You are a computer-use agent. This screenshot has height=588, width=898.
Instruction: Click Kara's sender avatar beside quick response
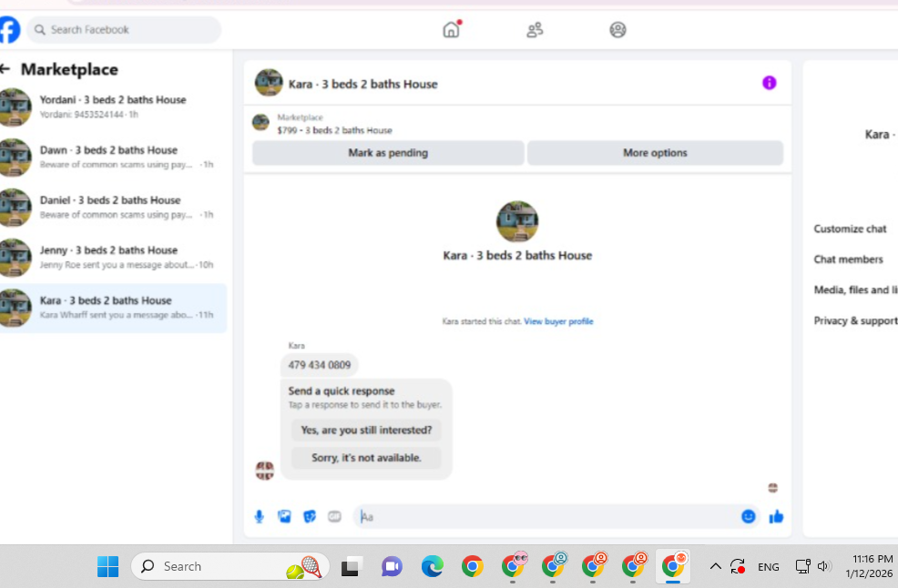[x=264, y=471]
